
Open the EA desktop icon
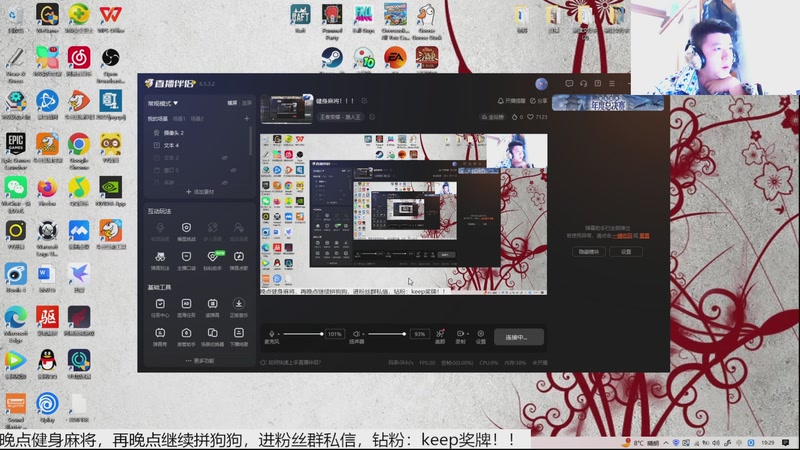[x=395, y=57]
